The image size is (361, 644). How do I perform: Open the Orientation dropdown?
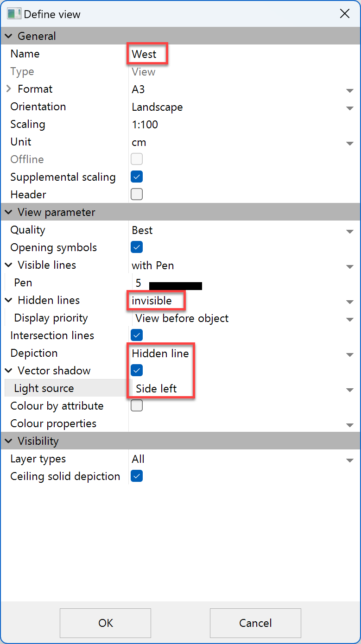tap(350, 107)
